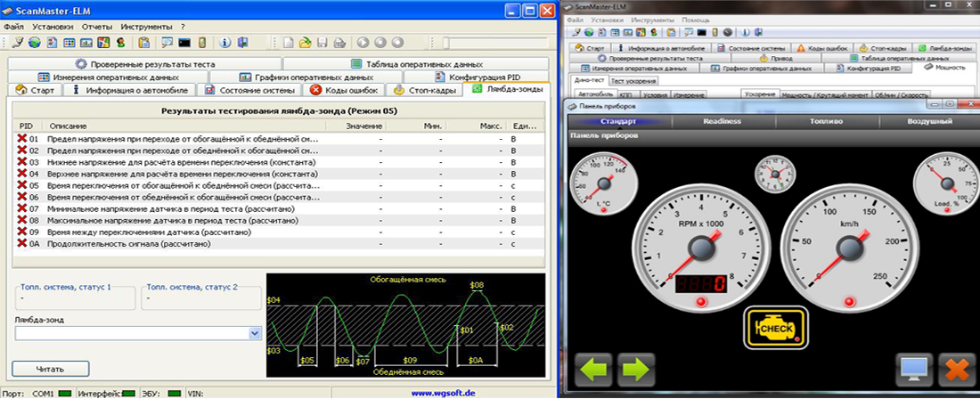
Task: Click the green left arrow on gauge panel
Action: click(x=593, y=369)
